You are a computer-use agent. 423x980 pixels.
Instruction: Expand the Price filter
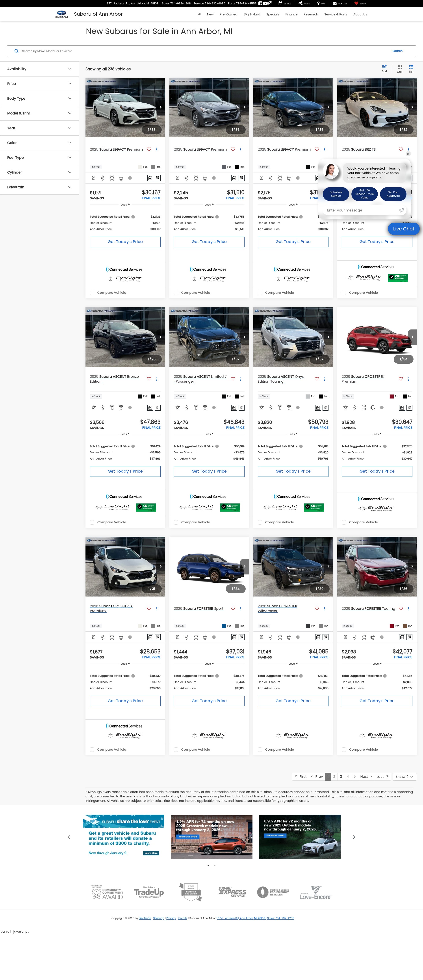(x=39, y=84)
